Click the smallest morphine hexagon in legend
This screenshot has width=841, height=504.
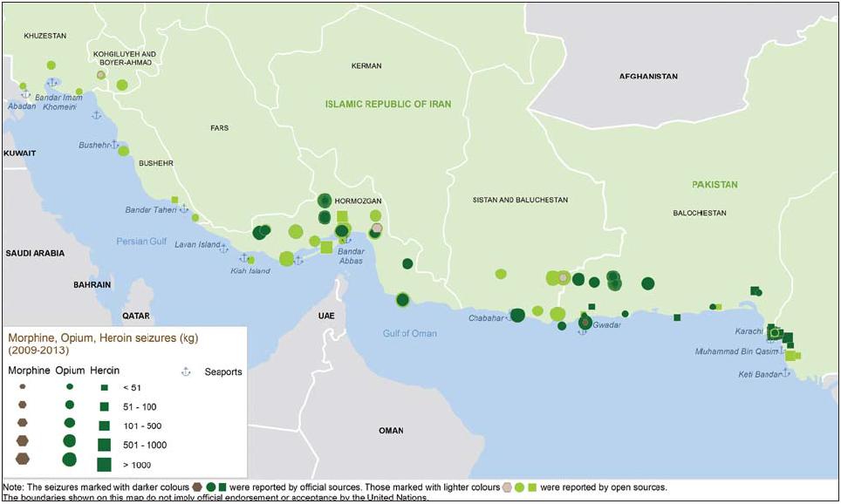tap(23, 386)
